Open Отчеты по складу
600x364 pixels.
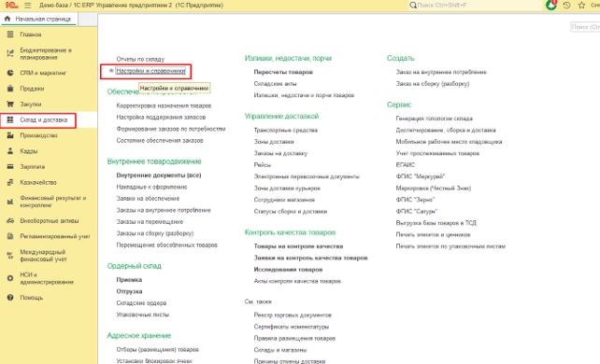pos(140,59)
